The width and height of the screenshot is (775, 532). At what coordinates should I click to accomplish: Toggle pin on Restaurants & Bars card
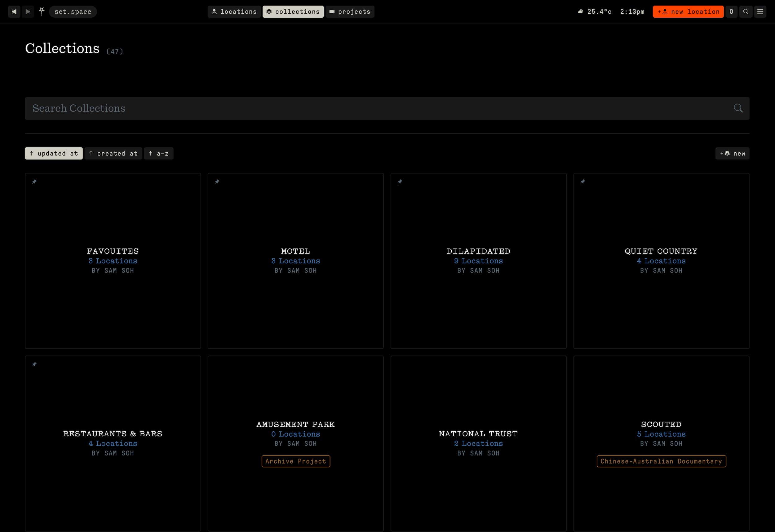pyautogui.click(x=34, y=364)
